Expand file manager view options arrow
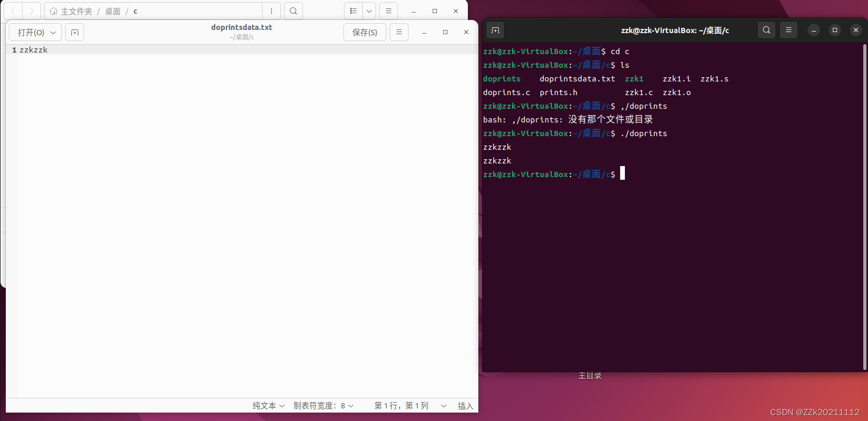The width and height of the screenshot is (868, 421). coord(369,11)
